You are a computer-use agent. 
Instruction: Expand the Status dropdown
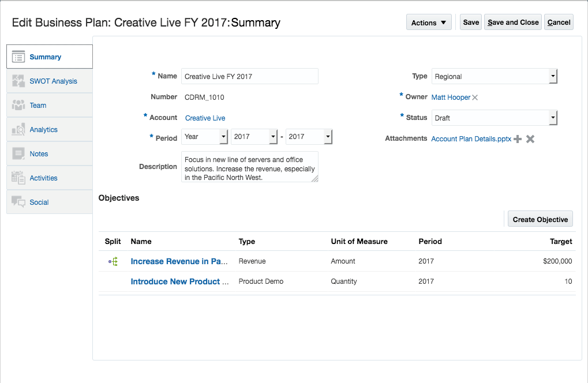click(553, 118)
